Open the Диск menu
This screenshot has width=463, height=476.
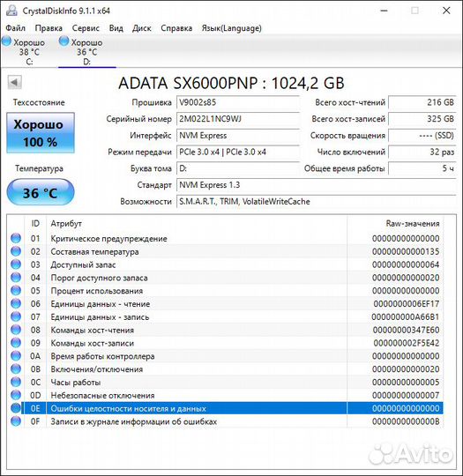[x=142, y=28]
